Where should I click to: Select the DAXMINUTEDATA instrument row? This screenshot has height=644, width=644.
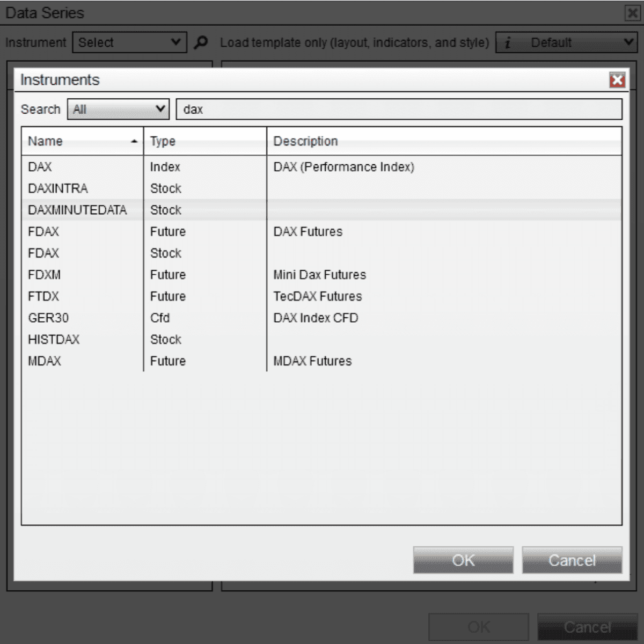pos(321,210)
